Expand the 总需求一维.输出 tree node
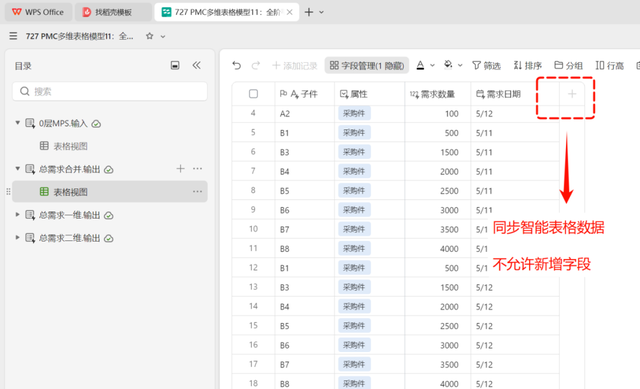 tap(17, 215)
